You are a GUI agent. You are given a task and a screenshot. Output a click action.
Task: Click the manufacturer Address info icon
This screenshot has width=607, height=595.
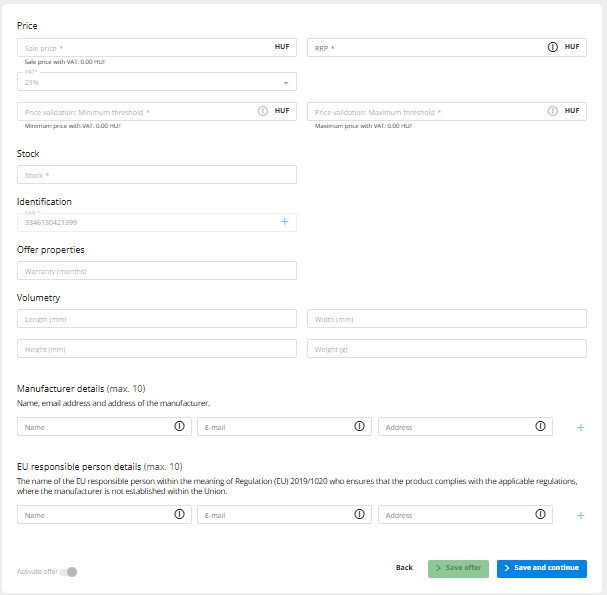click(540, 427)
